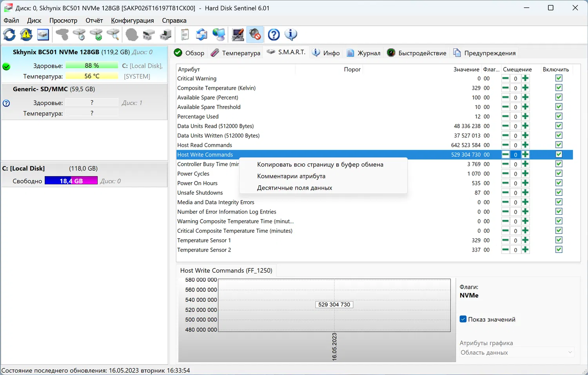Click the computer tower with drive icon
Image resolution: width=588 pixels, height=375 pixels.
pyautogui.click(x=165, y=35)
